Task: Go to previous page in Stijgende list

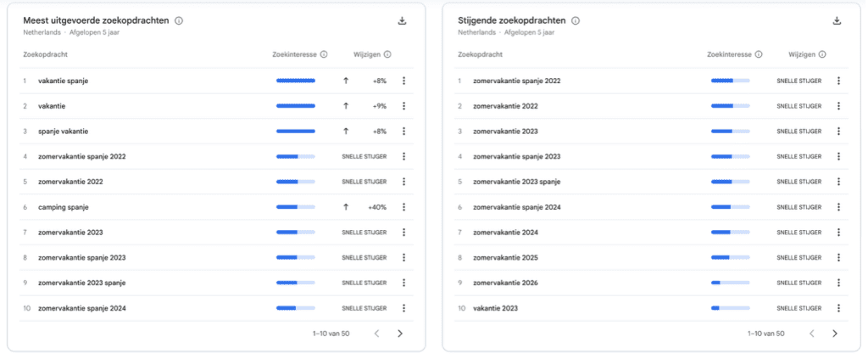Action: click(811, 334)
